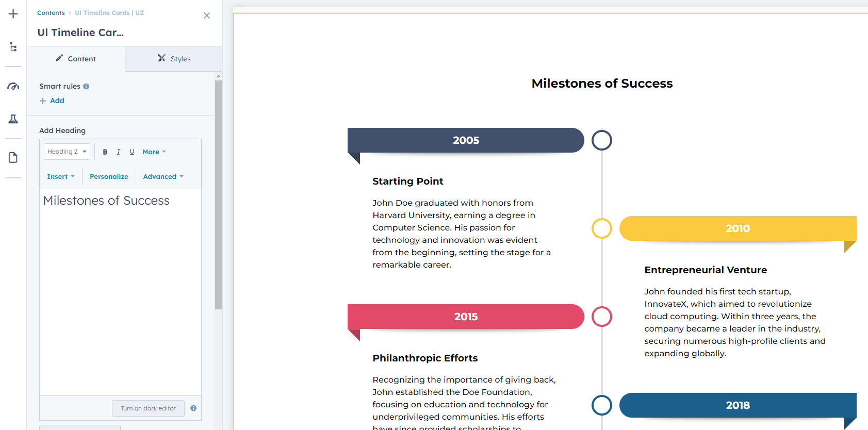The image size is (868, 430).
Task: Open the Insert dropdown menu
Action: (x=61, y=177)
